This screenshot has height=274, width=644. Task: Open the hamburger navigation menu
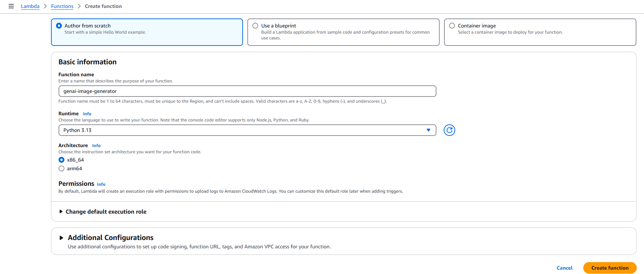click(x=11, y=6)
